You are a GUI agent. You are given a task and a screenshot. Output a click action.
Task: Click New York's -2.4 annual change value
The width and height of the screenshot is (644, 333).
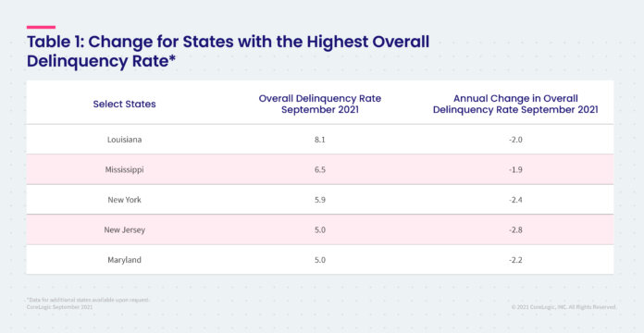[x=515, y=200]
